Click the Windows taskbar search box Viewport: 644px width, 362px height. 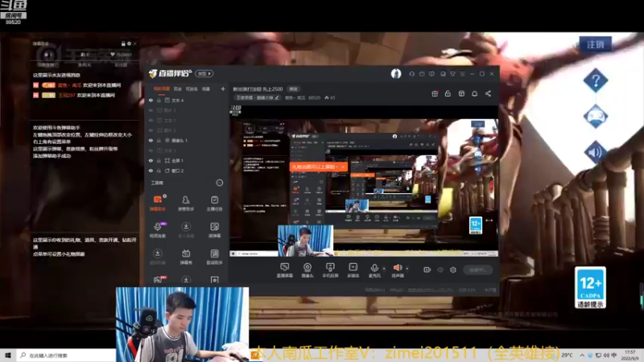tap(66, 355)
